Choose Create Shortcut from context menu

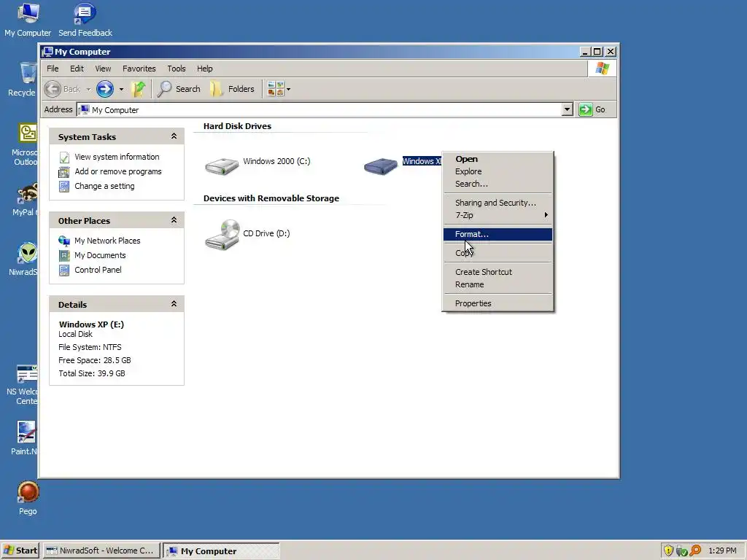[x=498, y=272]
